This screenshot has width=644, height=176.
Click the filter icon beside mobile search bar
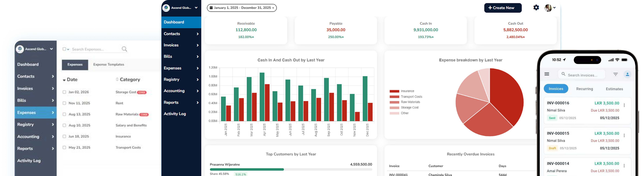615,74
